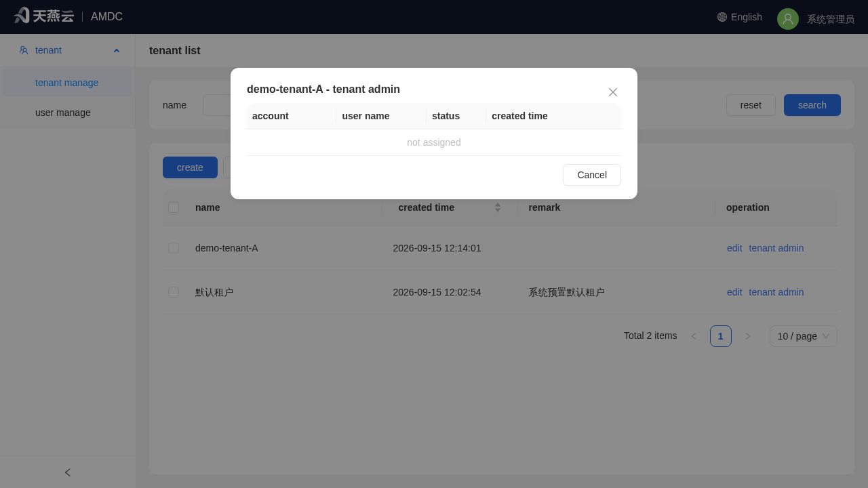
Task: Click the 天燕云 logo
Action: (x=43, y=16)
